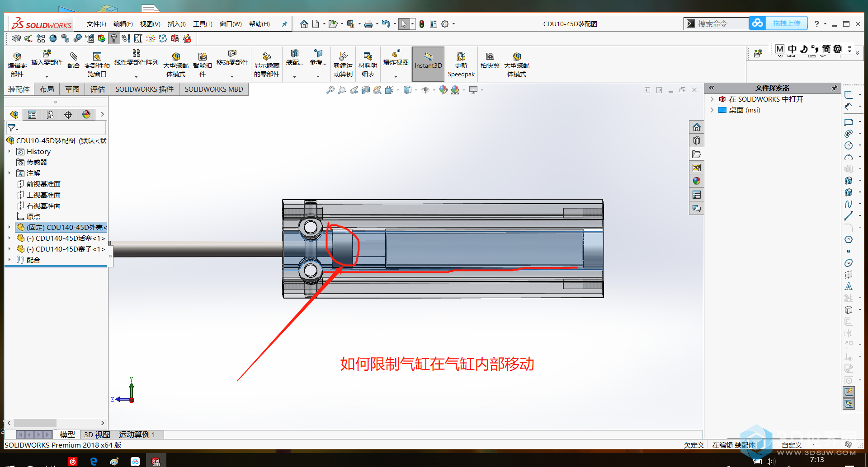Toggle Large Assembly Mode (大型装配体模式) beside Smart Fasteners
The image size is (868, 467).
click(x=176, y=65)
